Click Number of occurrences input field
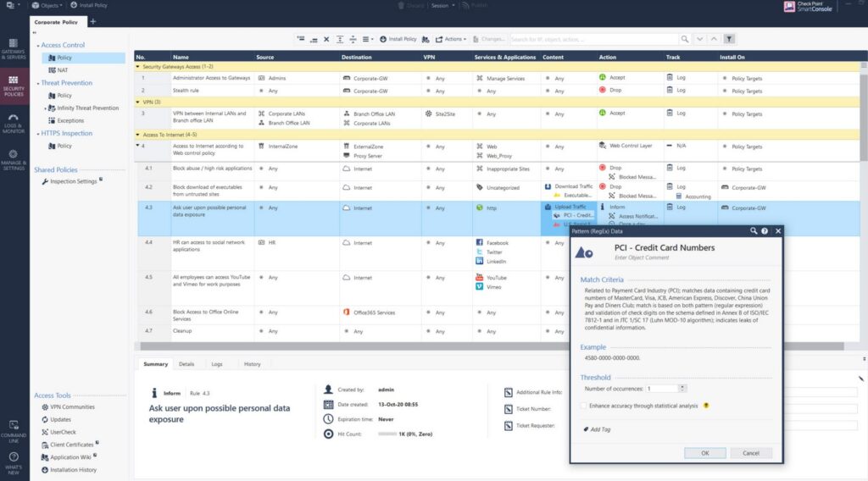Screen dimensions: 868x481 pos(661,389)
